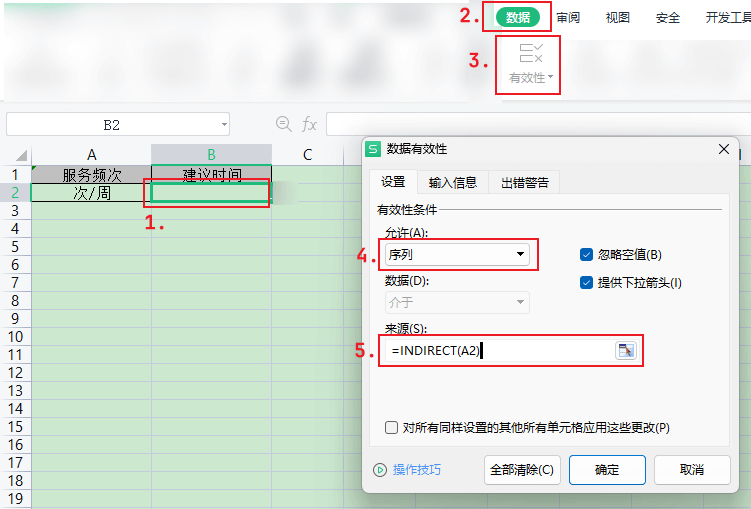Enable apply changes to all same-setting cells

(392, 427)
